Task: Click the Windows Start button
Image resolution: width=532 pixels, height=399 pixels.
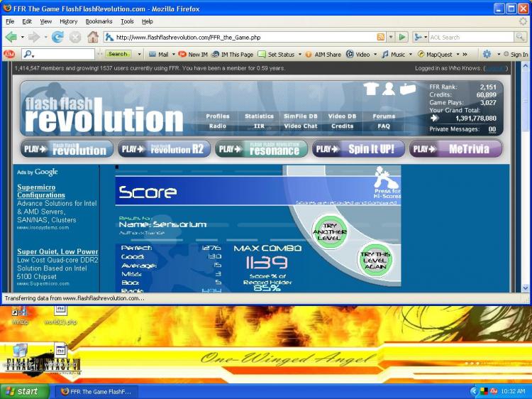Action: click(25, 391)
